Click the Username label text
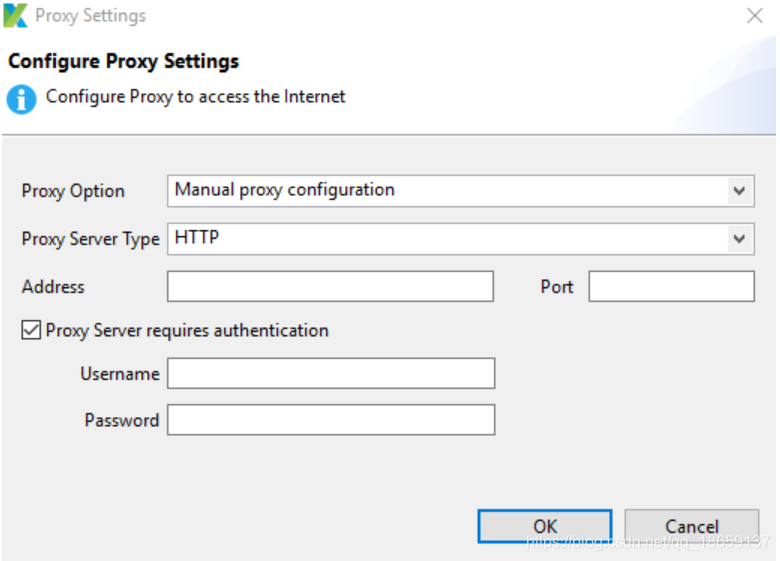This screenshot has width=780, height=561. click(120, 374)
